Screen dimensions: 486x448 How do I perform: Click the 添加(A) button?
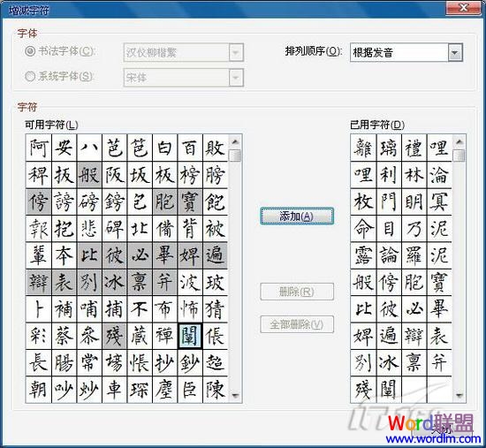tap(297, 216)
